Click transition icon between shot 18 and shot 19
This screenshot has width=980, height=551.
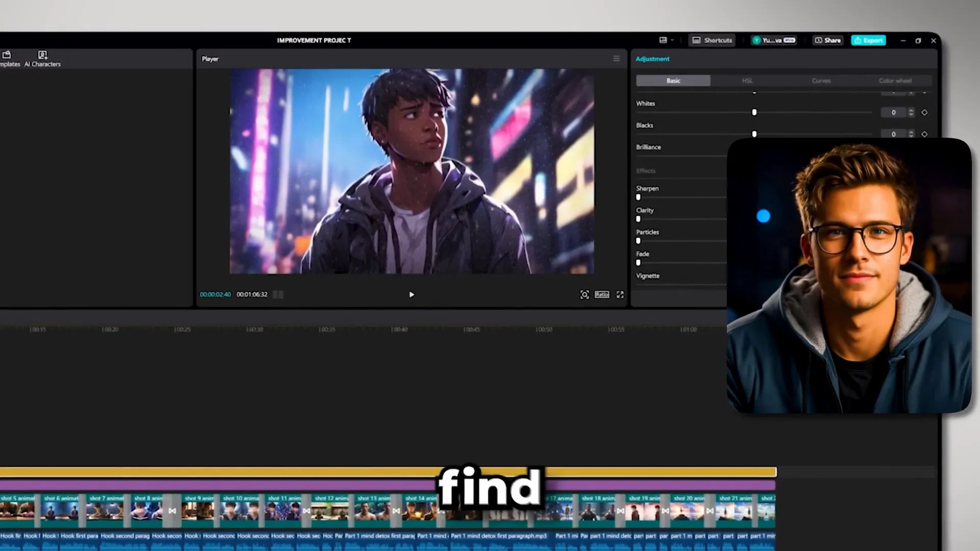tap(620, 511)
